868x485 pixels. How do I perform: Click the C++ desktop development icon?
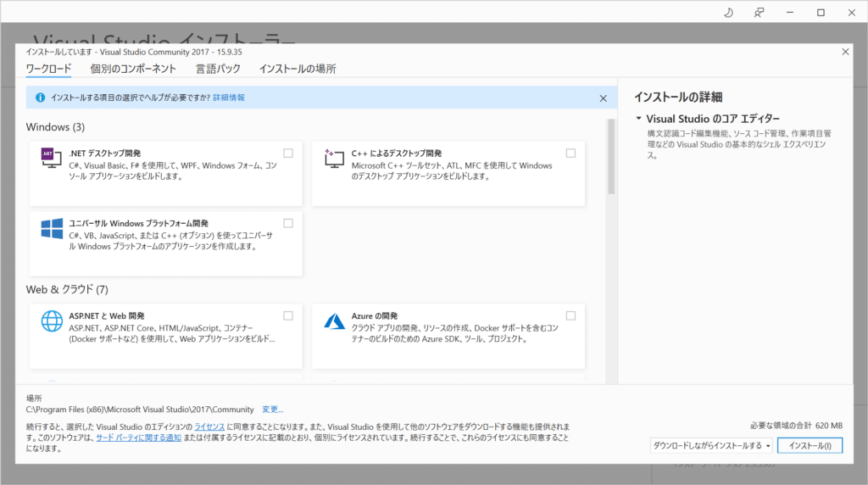pyautogui.click(x=334, y=158)
